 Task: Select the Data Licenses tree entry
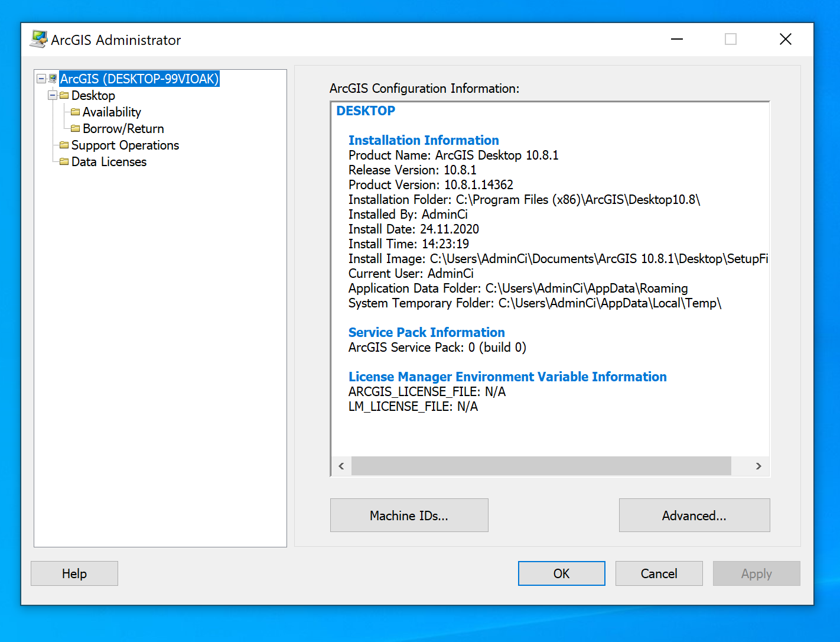click(x=109, y=161)
